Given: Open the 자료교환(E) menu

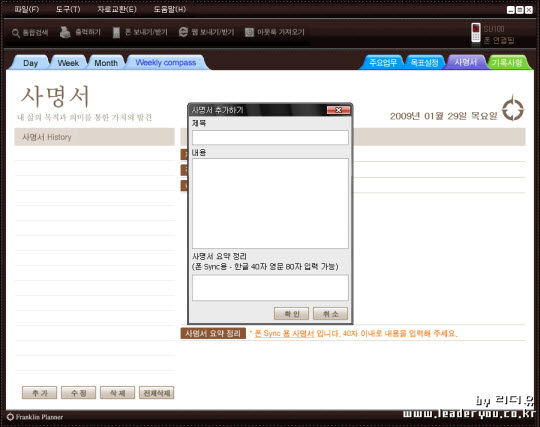Looking at the screenshot, I should pyautogui.click(x=117, y=9).
